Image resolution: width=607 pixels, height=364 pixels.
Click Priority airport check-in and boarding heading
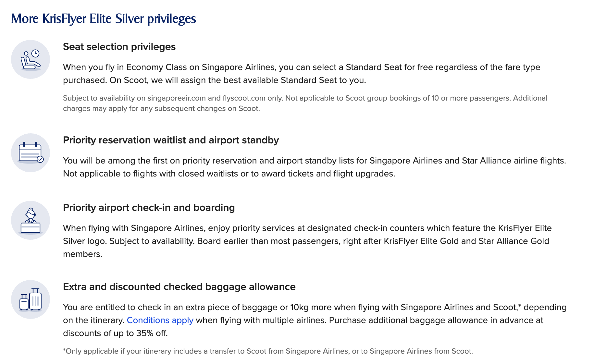point(149,208)
